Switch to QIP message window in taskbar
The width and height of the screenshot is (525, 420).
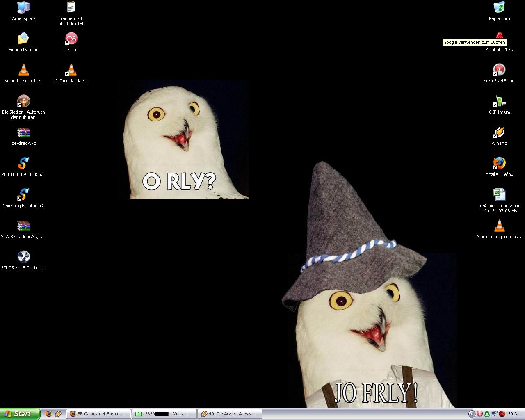point(164,414)
